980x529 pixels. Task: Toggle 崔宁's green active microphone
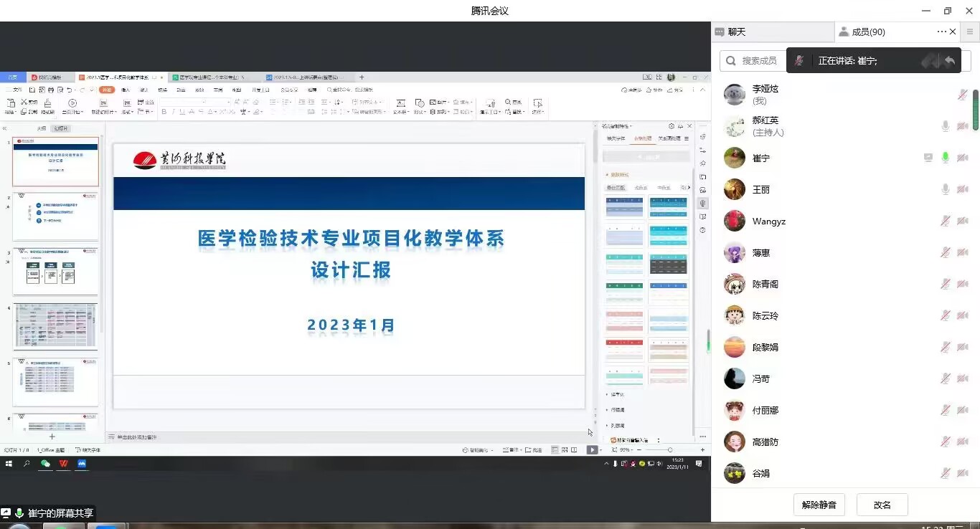click(946, 158)
